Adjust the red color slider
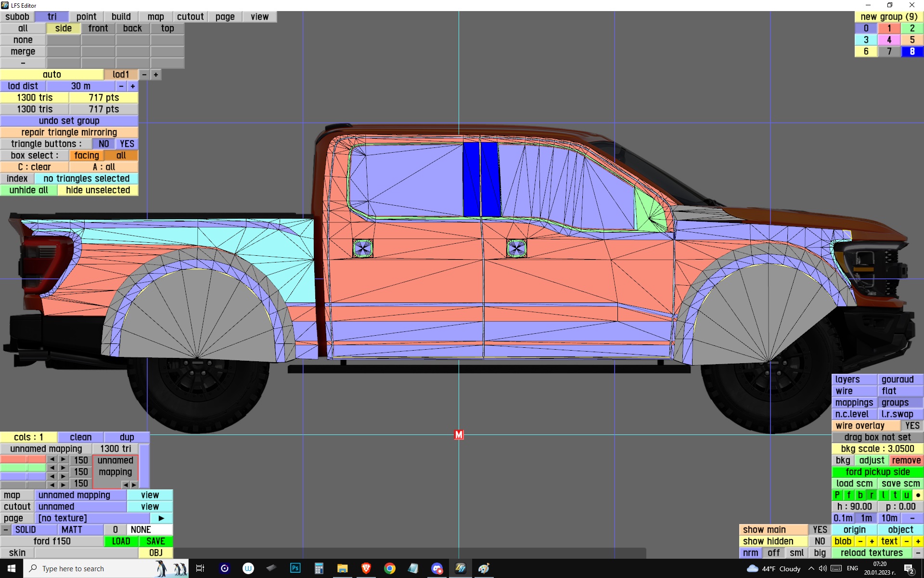Viewport: 924px width, 578px height. click(23, 460)
